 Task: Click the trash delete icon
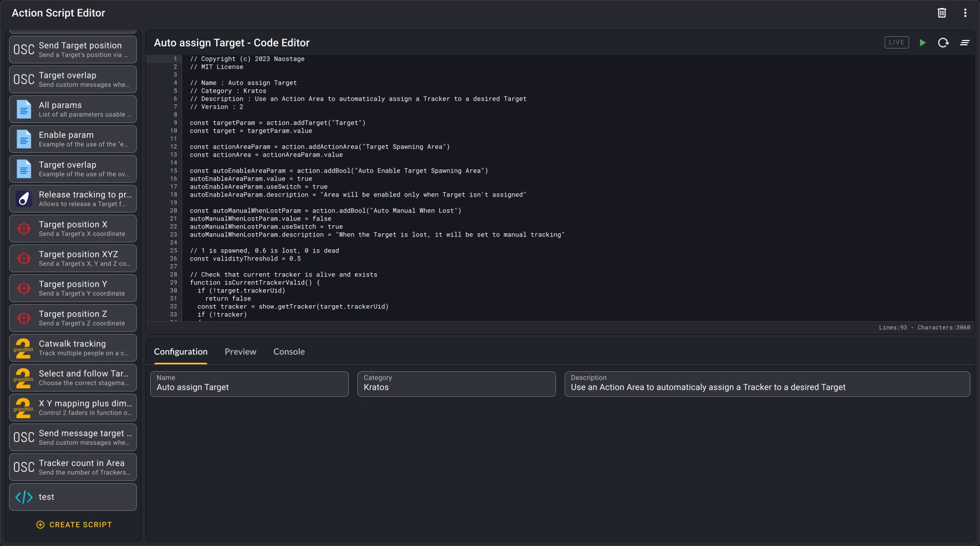point(942,13)
